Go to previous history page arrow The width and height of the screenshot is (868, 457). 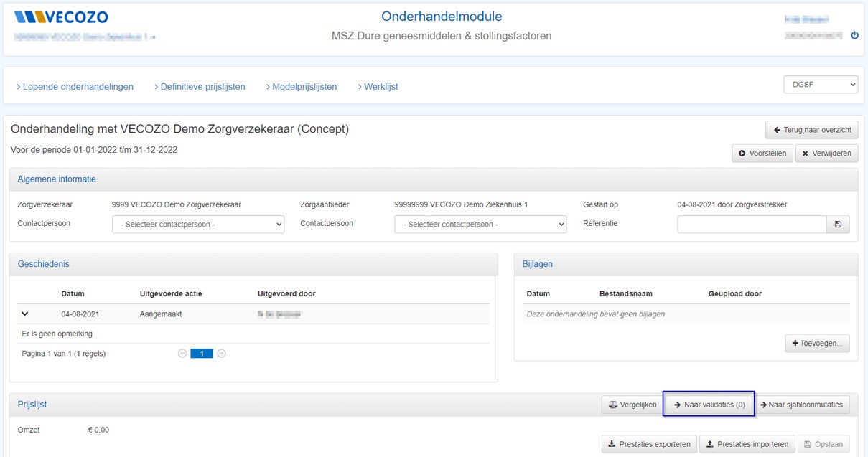[x=182, y=354]
